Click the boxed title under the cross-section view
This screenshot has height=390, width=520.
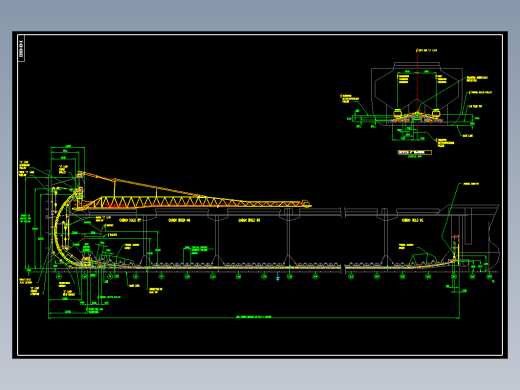tap(415, 152)
